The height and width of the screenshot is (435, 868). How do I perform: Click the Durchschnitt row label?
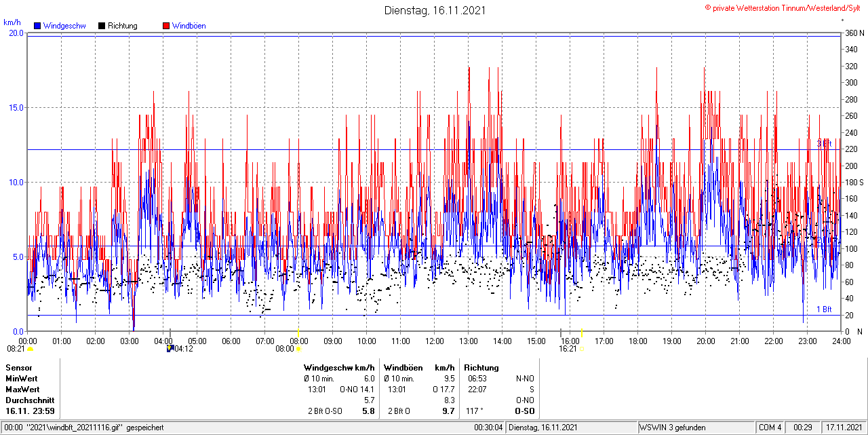30,400
